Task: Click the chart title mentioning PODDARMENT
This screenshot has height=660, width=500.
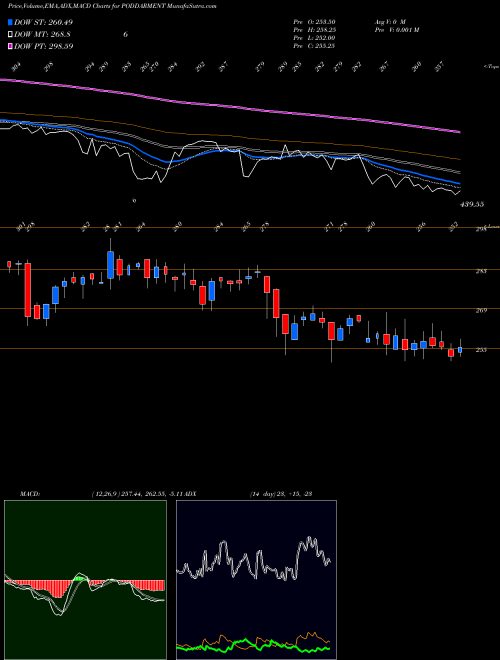Action: click(x=112, y=6)
